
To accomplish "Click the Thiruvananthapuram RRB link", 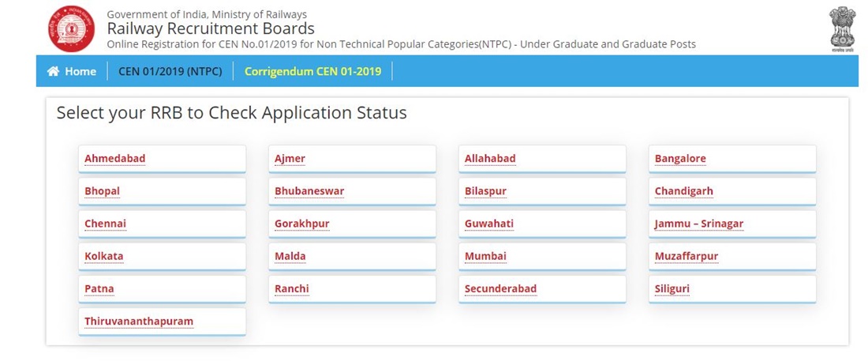I will pyautogui.click(x=139, y=322).
